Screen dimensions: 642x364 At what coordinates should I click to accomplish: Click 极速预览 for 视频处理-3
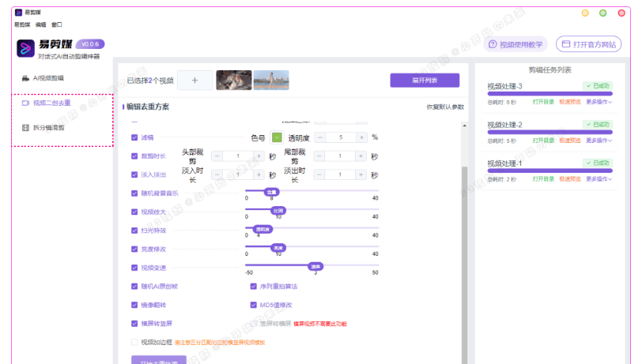[x=570, y=102]
